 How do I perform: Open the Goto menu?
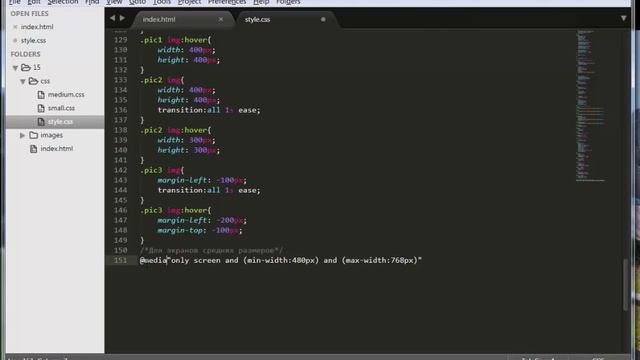(137, 2)
